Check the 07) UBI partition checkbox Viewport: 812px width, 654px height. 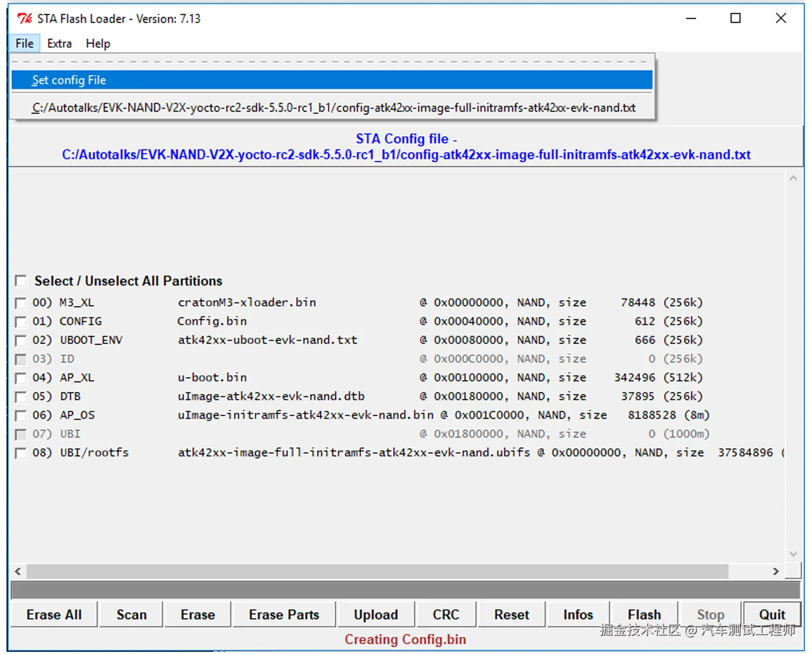pyautogui.click(x=21, y=434)
